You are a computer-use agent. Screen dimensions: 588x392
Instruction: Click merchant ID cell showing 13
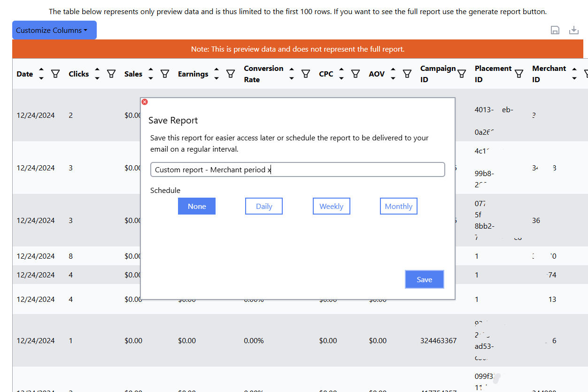coord(552,299)
